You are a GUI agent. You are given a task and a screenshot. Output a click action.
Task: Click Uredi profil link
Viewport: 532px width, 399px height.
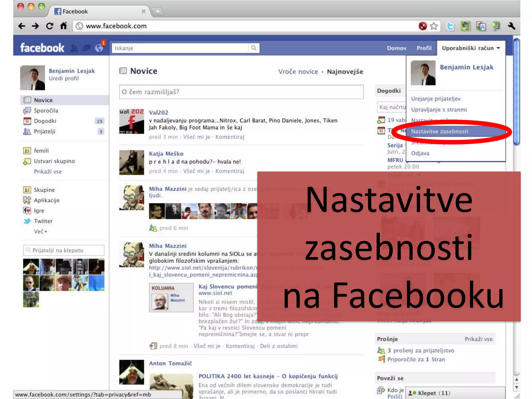click(64, 78)
